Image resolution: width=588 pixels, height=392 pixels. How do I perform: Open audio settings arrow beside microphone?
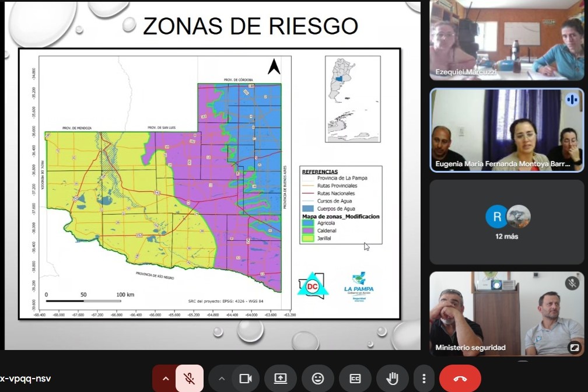[x=166, y=379]
